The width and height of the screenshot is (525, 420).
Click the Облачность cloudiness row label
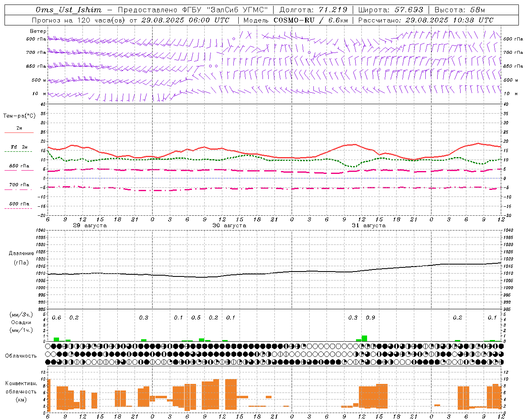tap(21, 356)
